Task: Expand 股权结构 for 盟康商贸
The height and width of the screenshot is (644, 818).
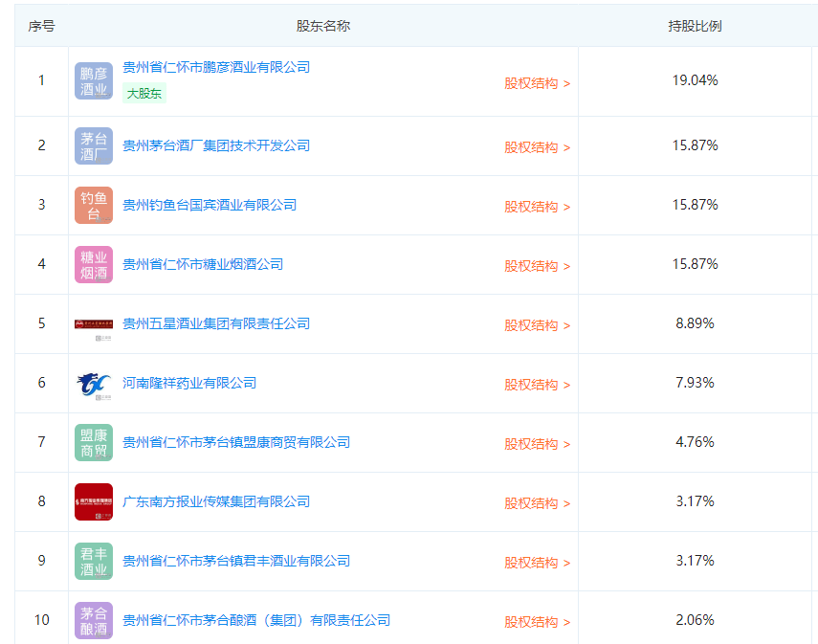Action: (x=538, y=445)
